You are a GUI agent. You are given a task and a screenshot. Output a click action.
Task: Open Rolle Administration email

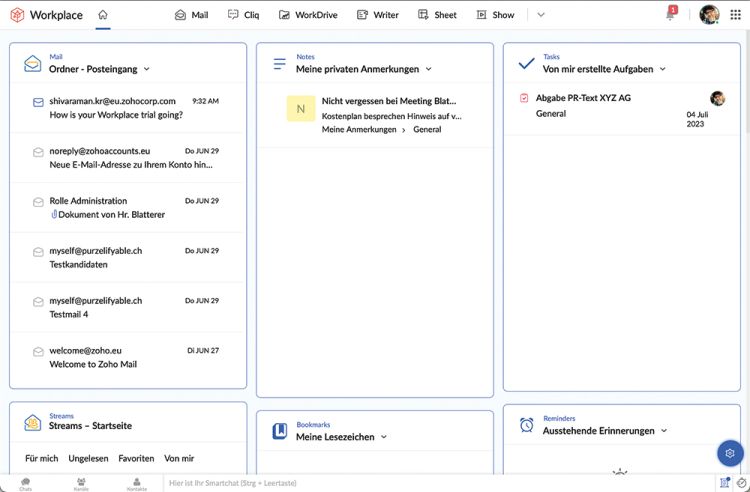pos(128,208)
